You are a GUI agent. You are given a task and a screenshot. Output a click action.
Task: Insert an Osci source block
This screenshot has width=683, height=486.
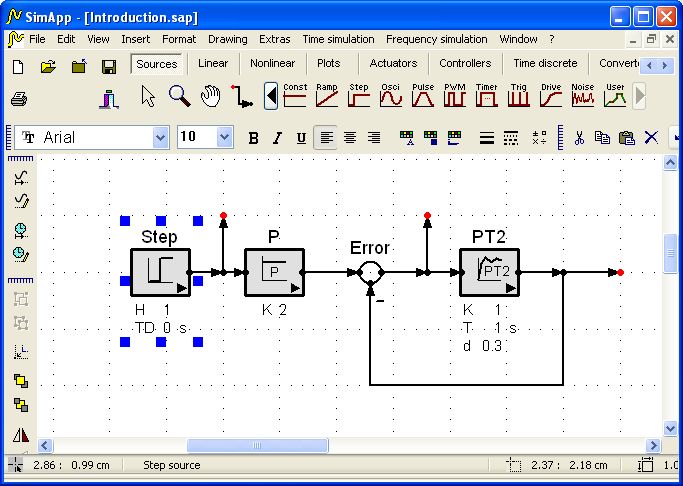point(390,95)
